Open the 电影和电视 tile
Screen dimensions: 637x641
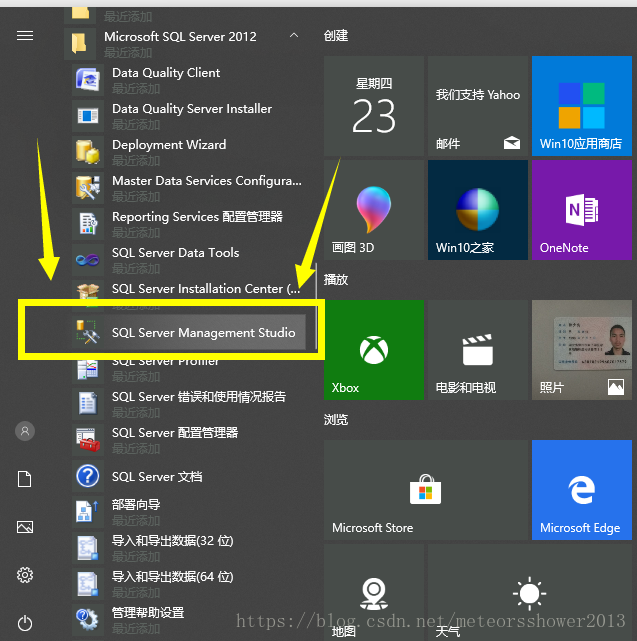478,350
